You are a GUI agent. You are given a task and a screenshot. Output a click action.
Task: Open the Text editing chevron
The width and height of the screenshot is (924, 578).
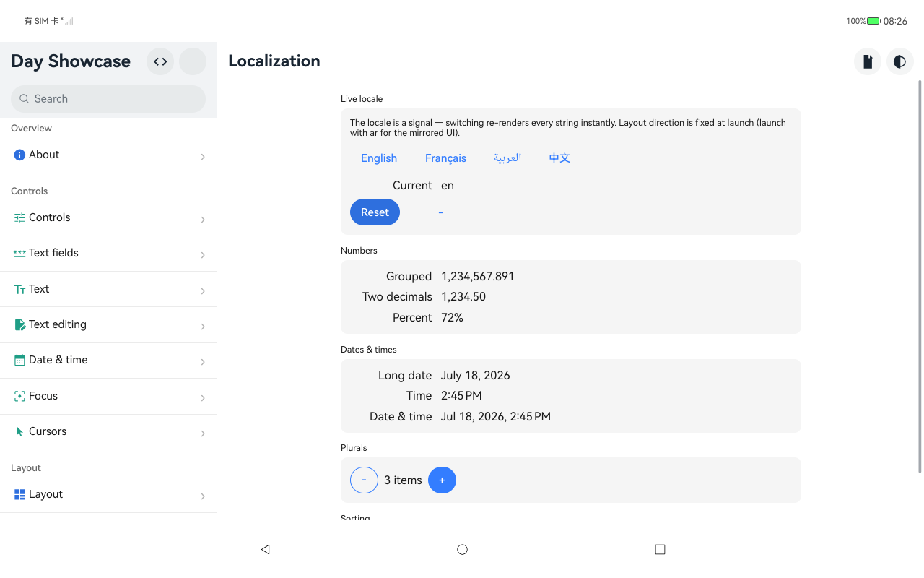coord(203,327)
